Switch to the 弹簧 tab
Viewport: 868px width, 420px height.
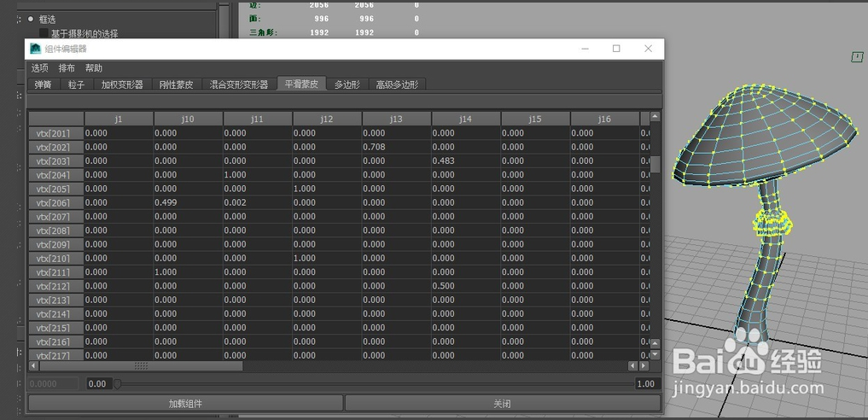[x=43, y=85]
